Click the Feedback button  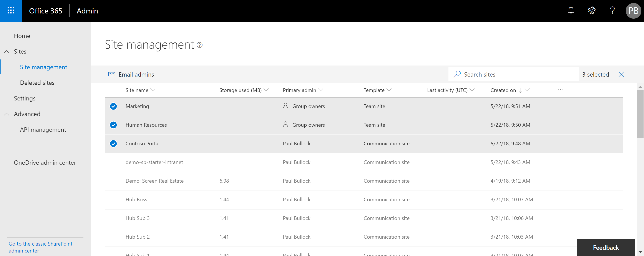point(606,247)
